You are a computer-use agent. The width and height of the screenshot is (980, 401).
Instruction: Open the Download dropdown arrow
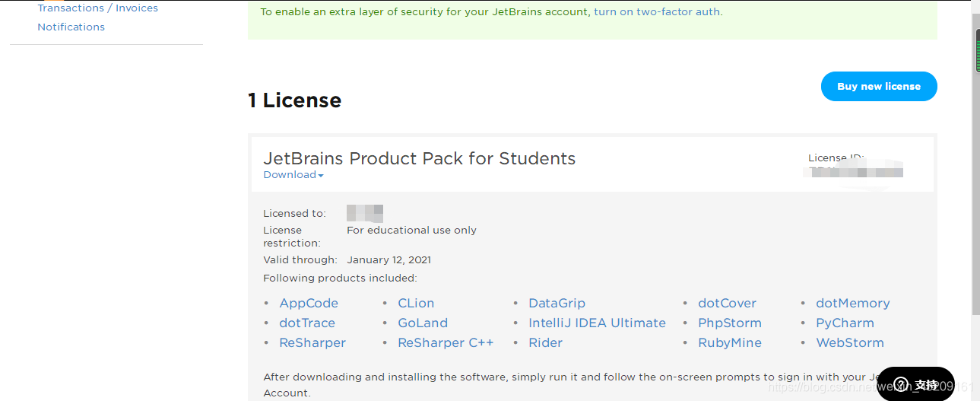coord(321,176)
